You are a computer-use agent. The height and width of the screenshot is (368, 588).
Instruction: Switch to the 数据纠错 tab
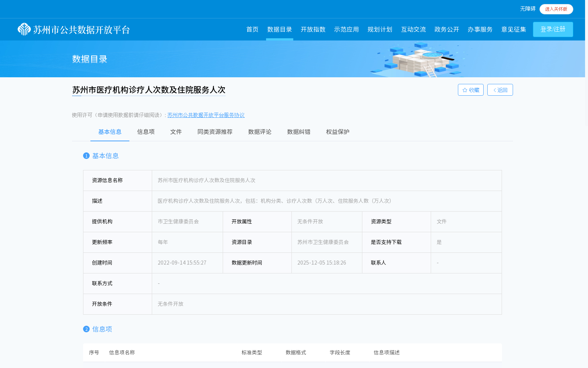pos(298,132)
